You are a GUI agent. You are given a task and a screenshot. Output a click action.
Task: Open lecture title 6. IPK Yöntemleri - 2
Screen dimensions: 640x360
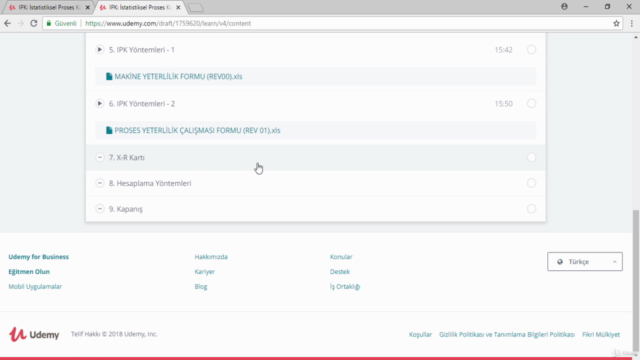point(142,104)
